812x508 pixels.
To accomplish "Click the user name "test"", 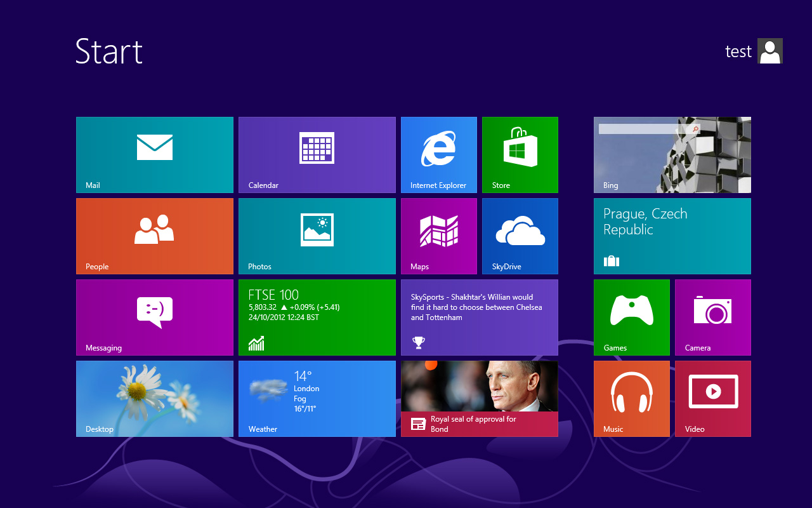I will coord(738,51).
